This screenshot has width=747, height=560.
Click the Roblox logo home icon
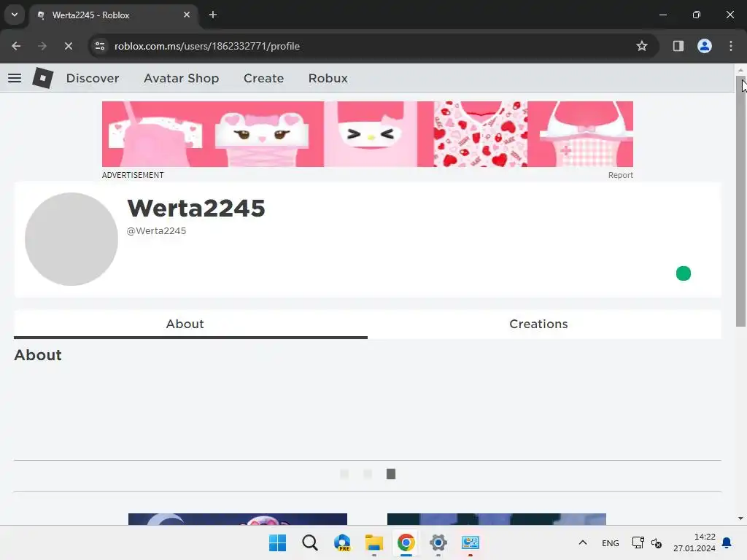pyautogui.click(x=43, y=78)
